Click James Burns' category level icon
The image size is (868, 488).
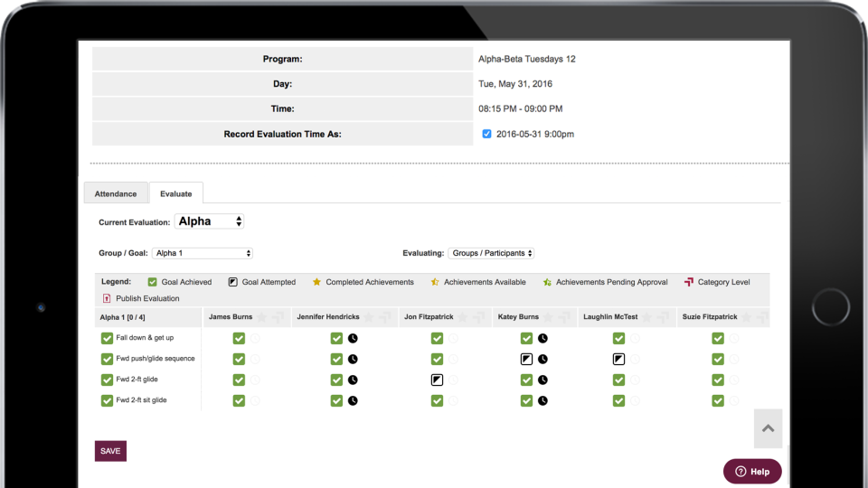[278, 317]
